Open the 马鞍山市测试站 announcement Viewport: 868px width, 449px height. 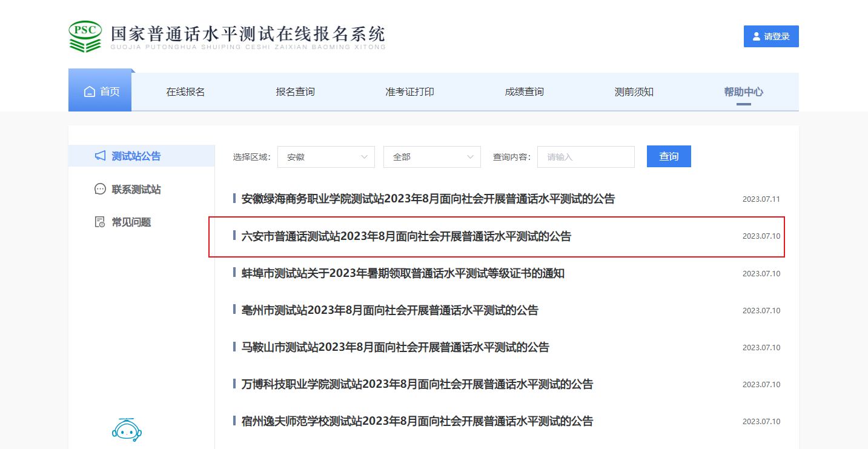coord(396,347)
